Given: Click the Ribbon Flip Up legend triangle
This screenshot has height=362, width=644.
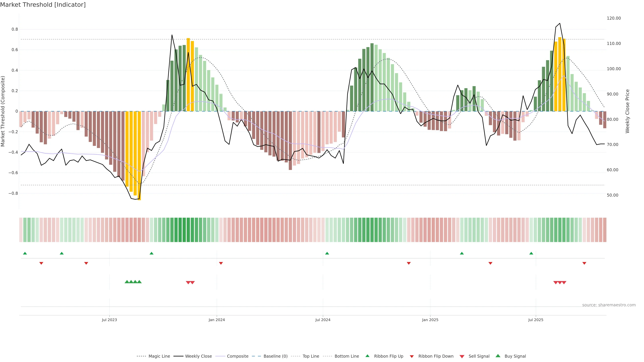Looking at the screenshot, I should (x=367, y=356).
